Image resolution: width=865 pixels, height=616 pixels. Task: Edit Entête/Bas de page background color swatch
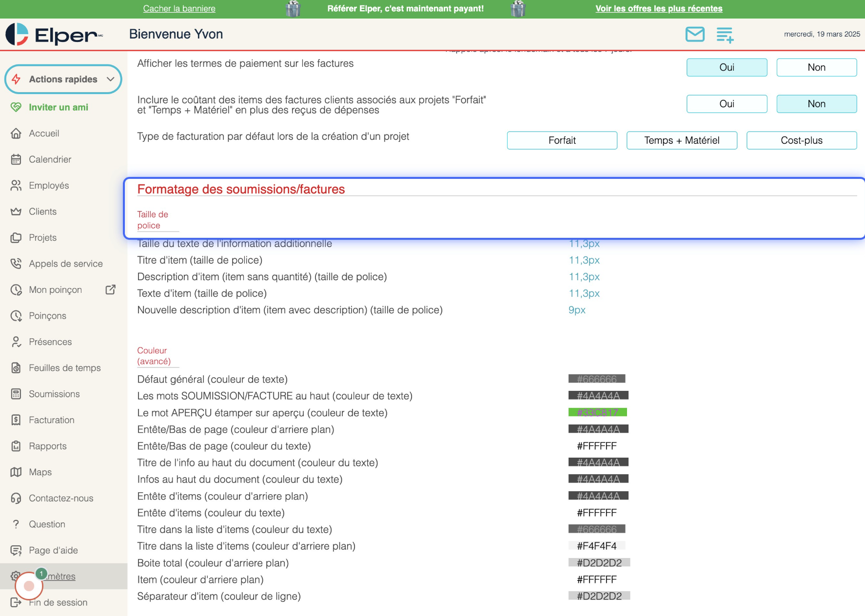pyautogui.click(x=598, y=429)
